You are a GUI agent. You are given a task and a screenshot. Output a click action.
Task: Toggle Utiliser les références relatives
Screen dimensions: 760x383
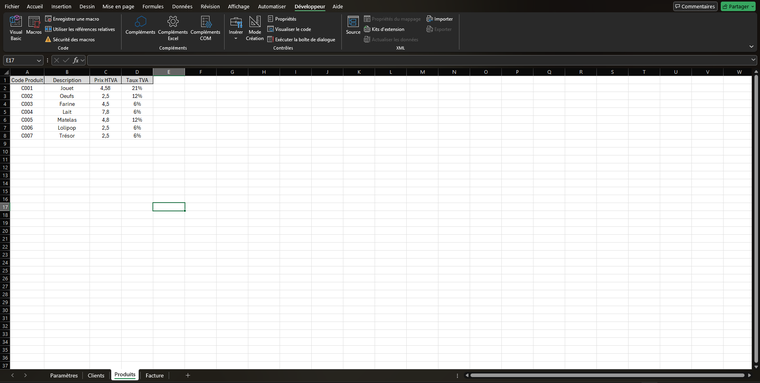point(80,29)
